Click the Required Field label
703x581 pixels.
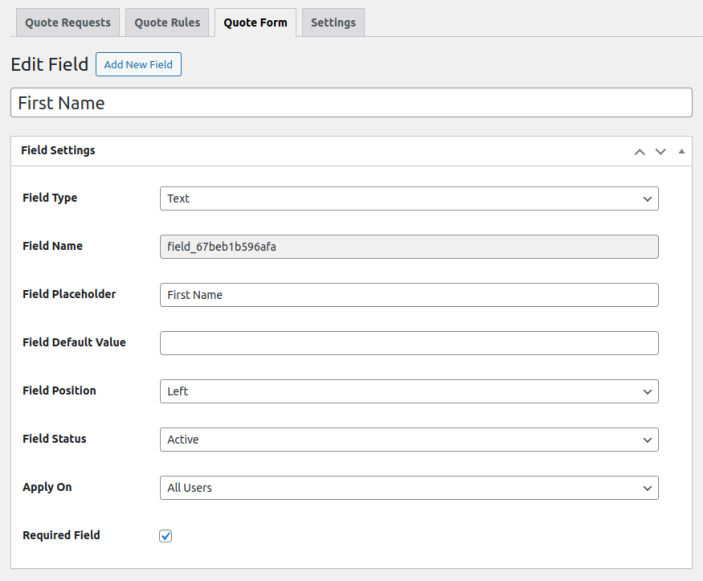tap(61, 536)
